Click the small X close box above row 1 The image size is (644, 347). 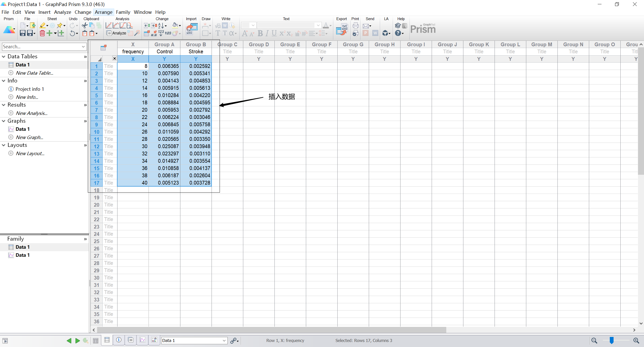[114, 58]
